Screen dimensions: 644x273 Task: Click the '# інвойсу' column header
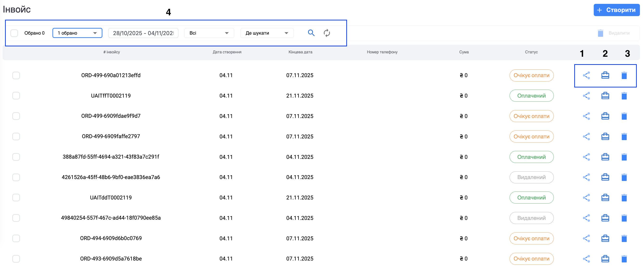[x=112, y=52]
